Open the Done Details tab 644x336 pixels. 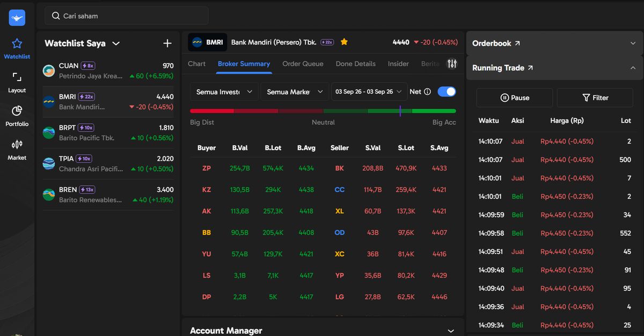click(x=355, y=64)
